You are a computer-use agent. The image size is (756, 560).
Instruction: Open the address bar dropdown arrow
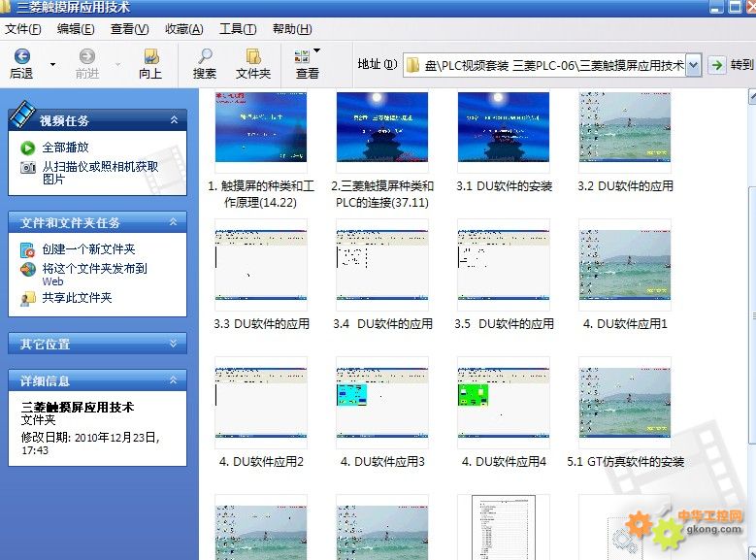click(x=693, y=65)
